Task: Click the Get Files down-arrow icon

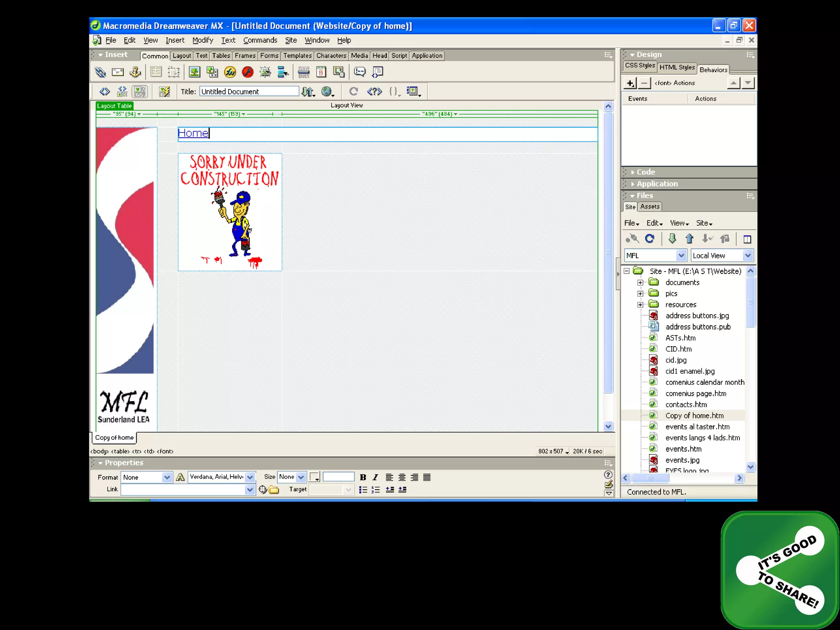Action: click(x=672, y=239)
